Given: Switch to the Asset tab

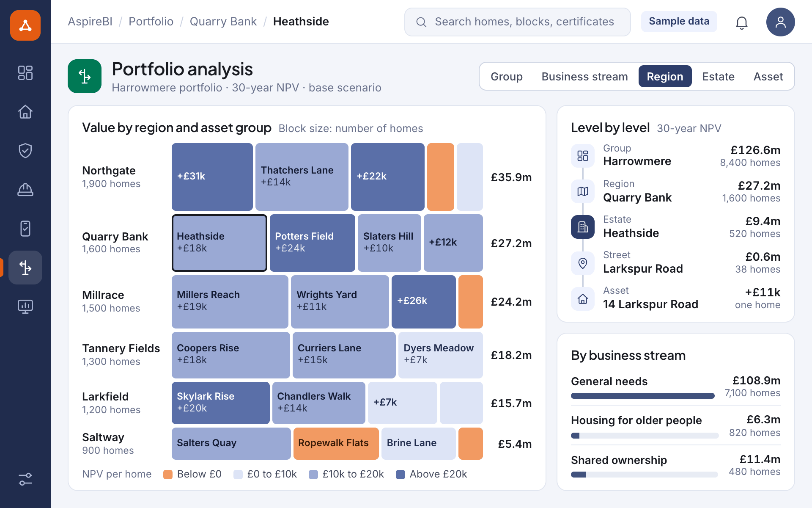Looking at the screenshot, I should click(x=768, y=76).
